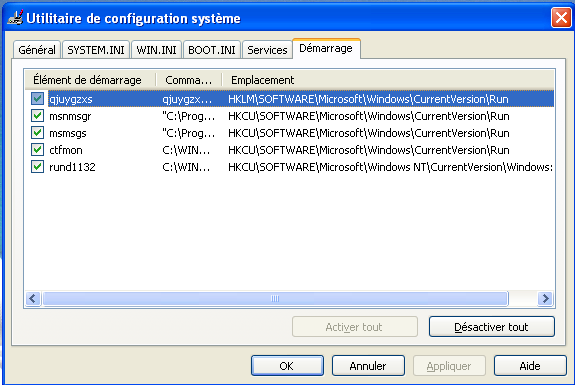Viewport: 575px width, 386px height.
Task: Select the msnmsgr row name
Action: [70, 116]
